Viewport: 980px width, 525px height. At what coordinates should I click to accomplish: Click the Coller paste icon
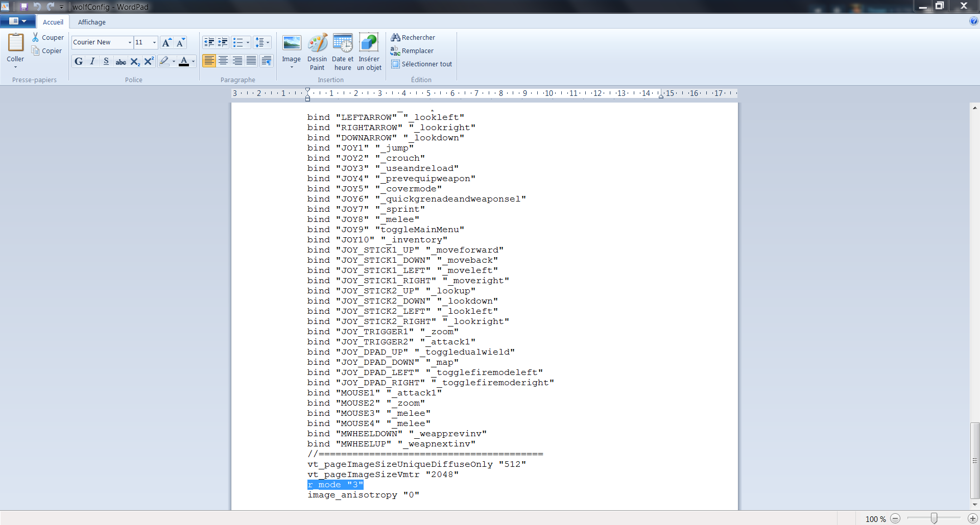[15, 42]
